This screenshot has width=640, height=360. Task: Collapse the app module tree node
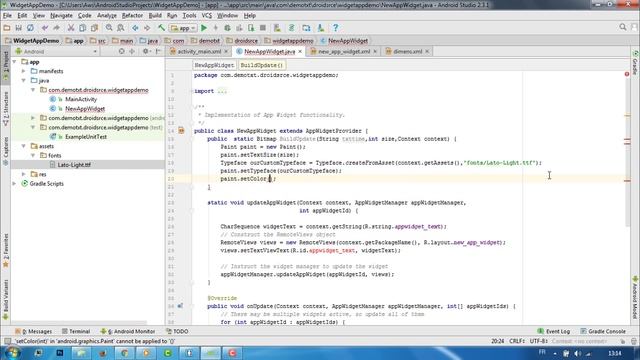[15, 62]
